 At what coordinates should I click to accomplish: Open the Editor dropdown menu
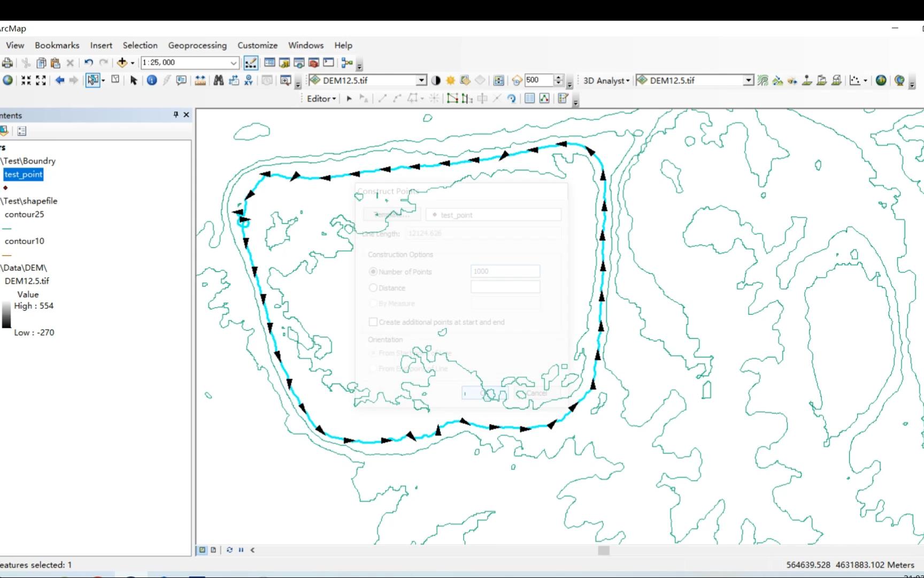point(320,98)
